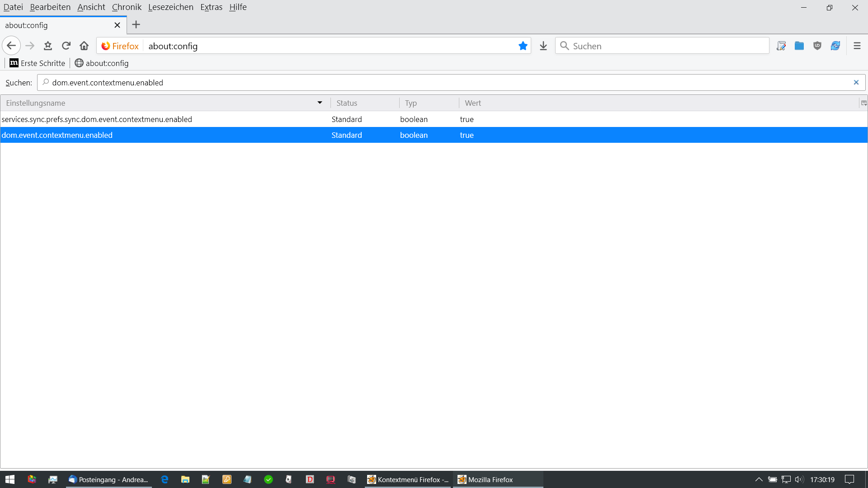Open Erste Schritte bookmark

38,63
